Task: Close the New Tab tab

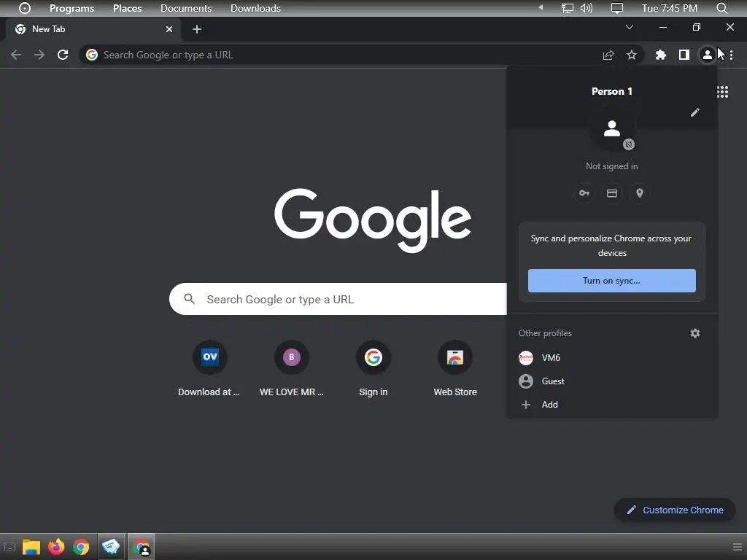Action: tap(169, 29)
